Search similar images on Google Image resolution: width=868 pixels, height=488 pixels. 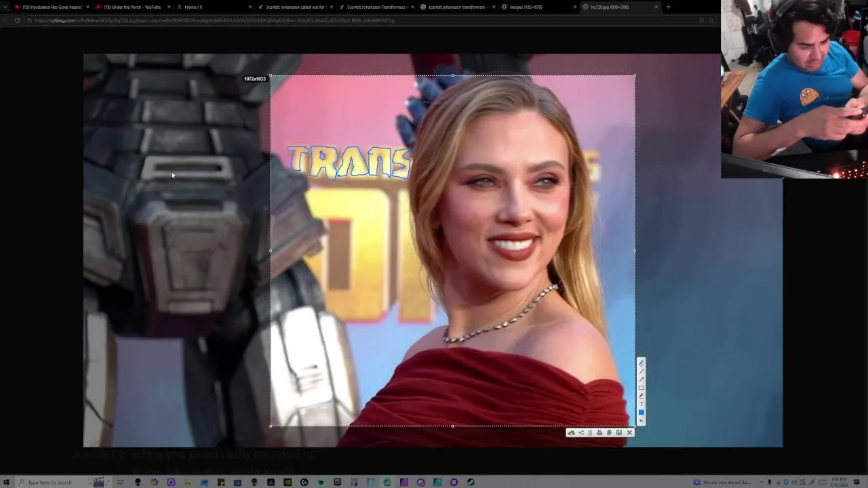click(x=590, y=432)
